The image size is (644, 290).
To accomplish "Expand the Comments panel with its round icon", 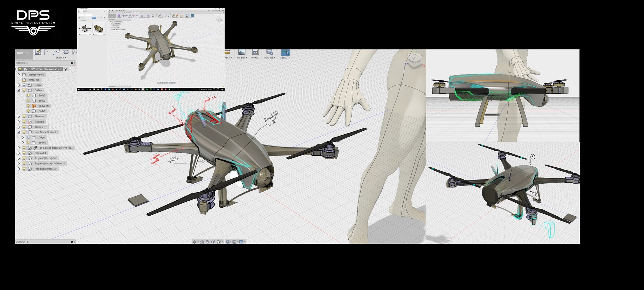I will pyautogui.click(x=72, y=242).
